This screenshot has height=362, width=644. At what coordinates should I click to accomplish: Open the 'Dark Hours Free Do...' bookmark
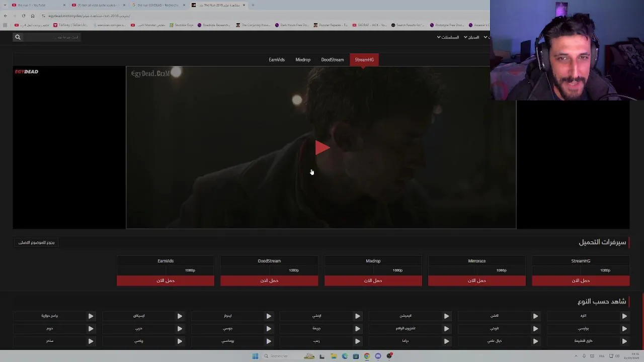coord(292,25)
